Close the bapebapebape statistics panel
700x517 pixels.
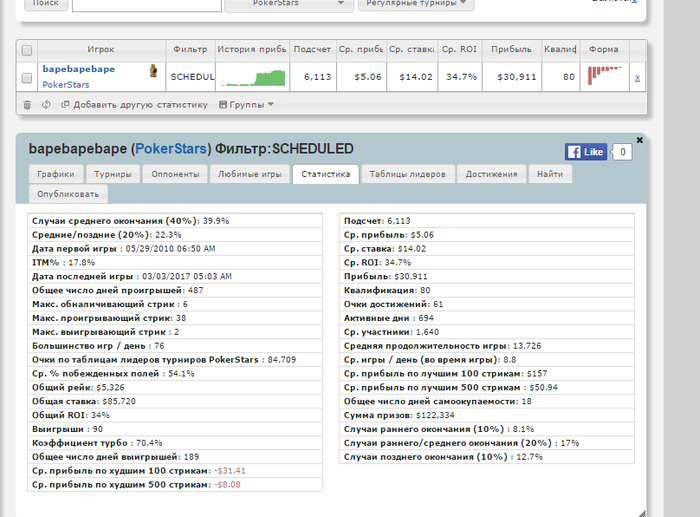tap(639, 140)
